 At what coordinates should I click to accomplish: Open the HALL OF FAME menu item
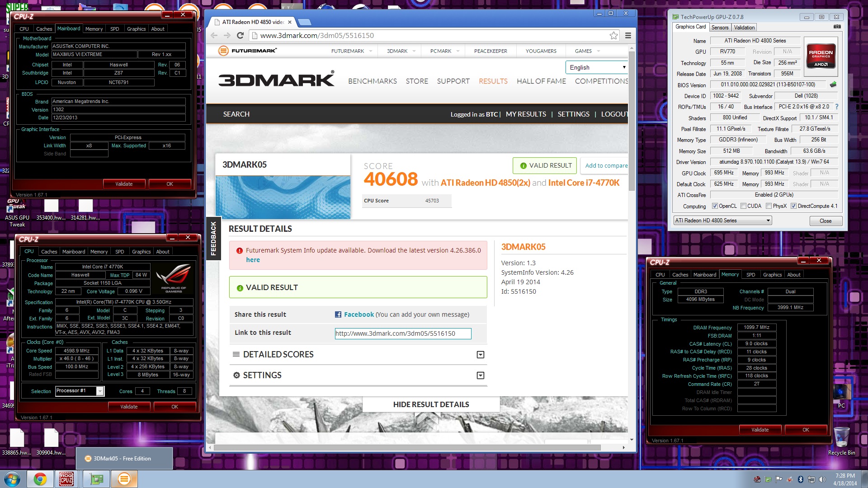(541, 81)
